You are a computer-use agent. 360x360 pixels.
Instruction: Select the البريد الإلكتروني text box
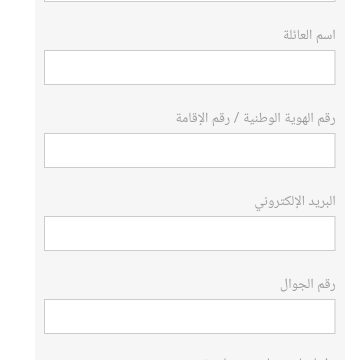point(190,233)
